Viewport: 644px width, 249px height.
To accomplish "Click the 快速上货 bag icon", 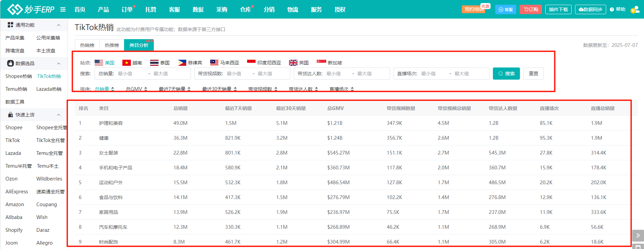I will coord(10,115).
